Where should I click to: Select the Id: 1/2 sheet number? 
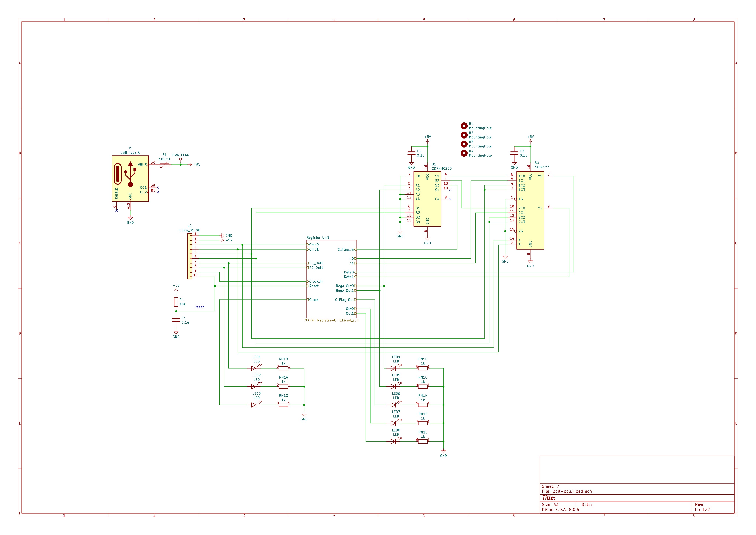pyautogui.click(x=702, y=510)
